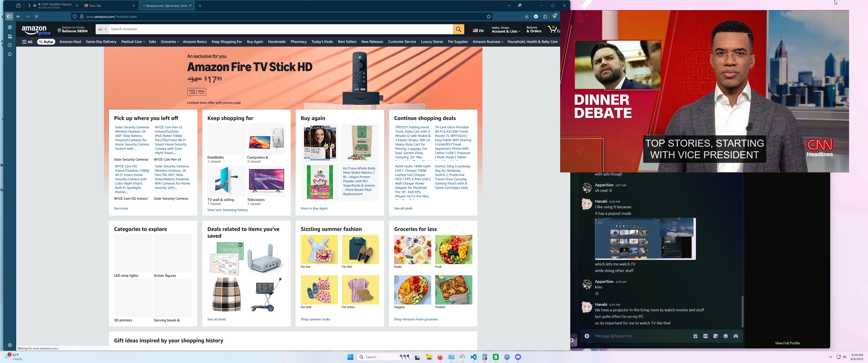This screenshot has height=363, width=868.
Task: Expand the All search category dropdown
Action: coord(102,29)
